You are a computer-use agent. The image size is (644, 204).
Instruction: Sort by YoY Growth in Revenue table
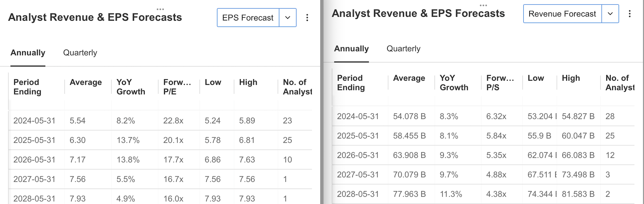click(454, 83)
